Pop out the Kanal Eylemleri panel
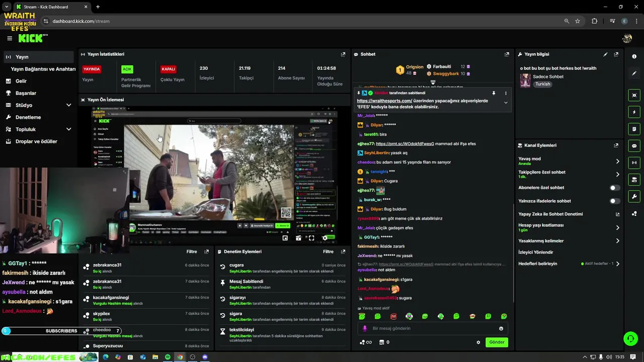 click(x=616, y=145)
